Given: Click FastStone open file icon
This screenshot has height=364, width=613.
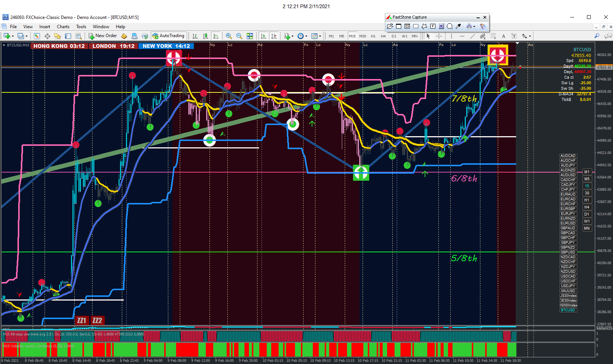Looking at the screenshot, I should [390, 26].
